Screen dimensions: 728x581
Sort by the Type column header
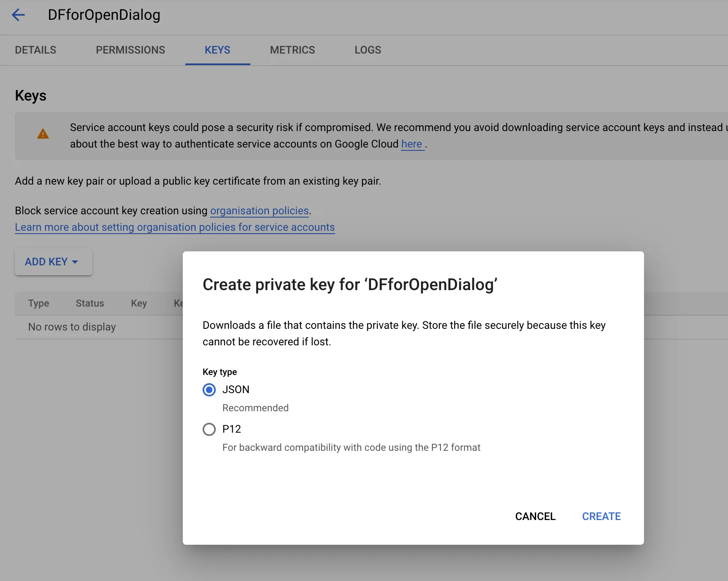[39, 303]
